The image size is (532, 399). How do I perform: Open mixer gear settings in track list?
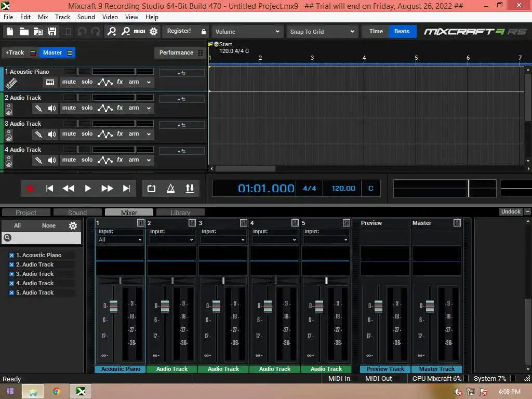tap(73, 225)
